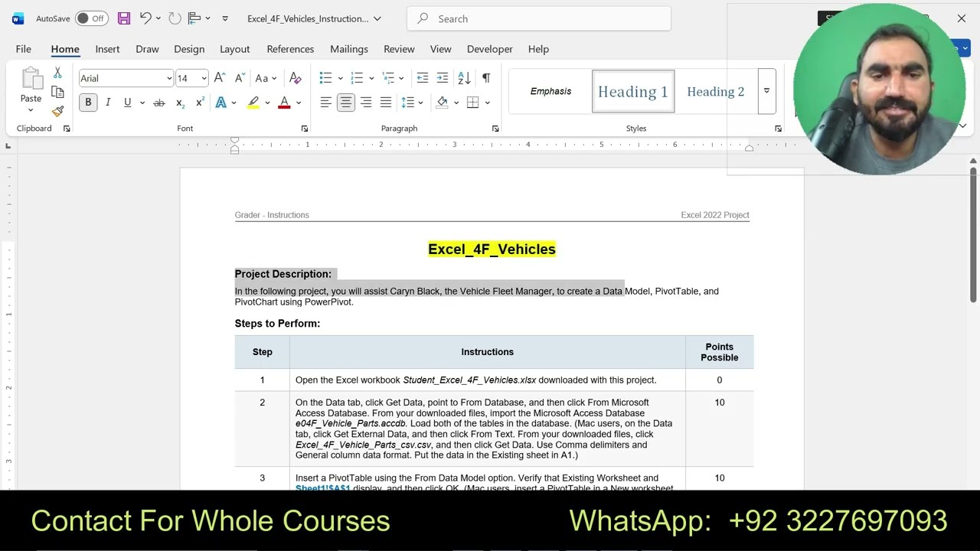Copy selection using the Copy icon
The height and width of the screenshot is (551, 980).
[57, 92]
